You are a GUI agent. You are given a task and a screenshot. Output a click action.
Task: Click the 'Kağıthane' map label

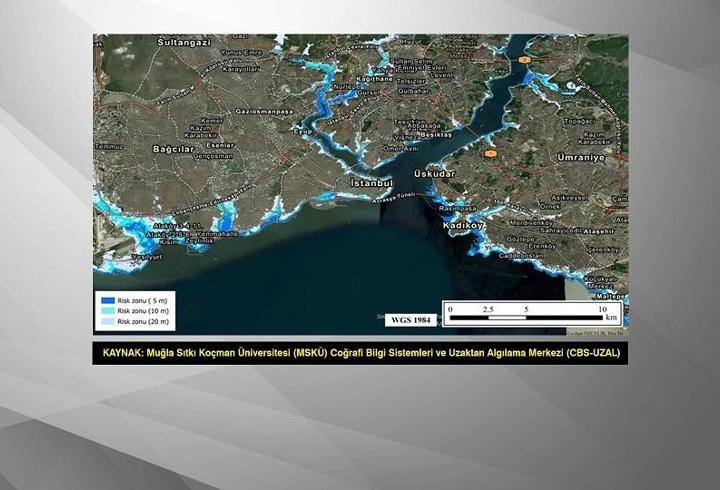pyautogui.click(x=375, y=79)
